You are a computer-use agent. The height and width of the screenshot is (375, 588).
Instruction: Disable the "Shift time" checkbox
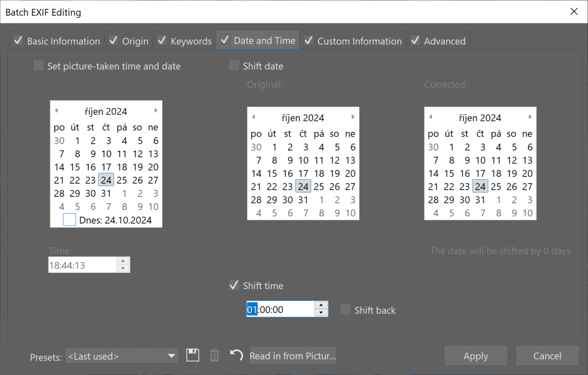point(234,284)
